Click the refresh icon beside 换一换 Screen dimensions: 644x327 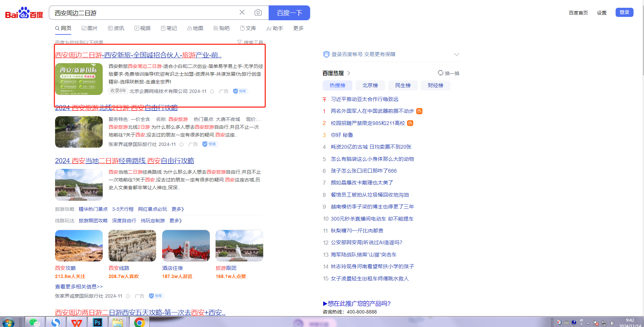coord(441,73)
